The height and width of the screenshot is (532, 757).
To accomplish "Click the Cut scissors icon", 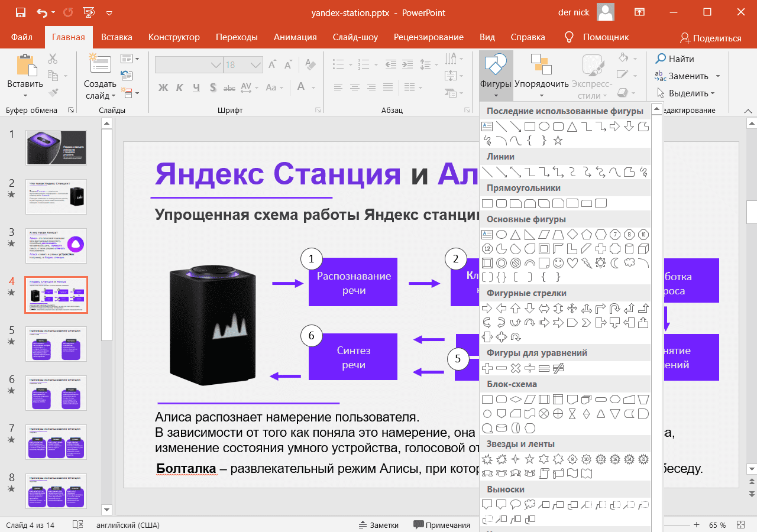I will (x=53, y=59).
